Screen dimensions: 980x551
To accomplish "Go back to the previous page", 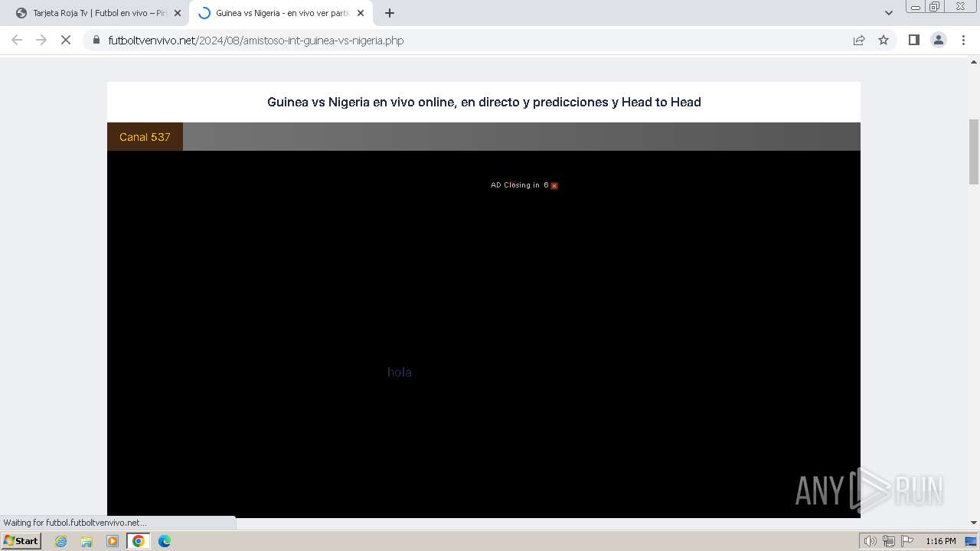I will click(17, 40).
